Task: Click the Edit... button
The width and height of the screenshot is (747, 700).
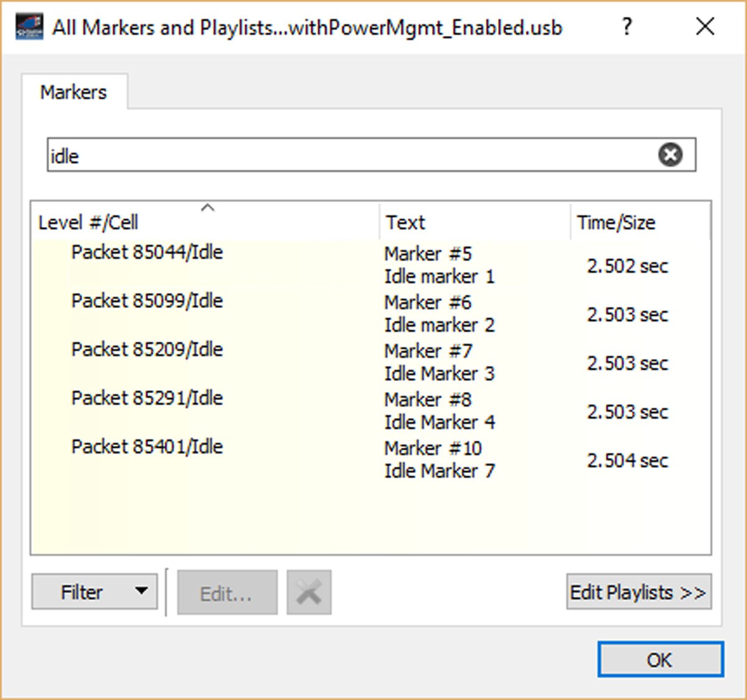Action: point(227,592)
